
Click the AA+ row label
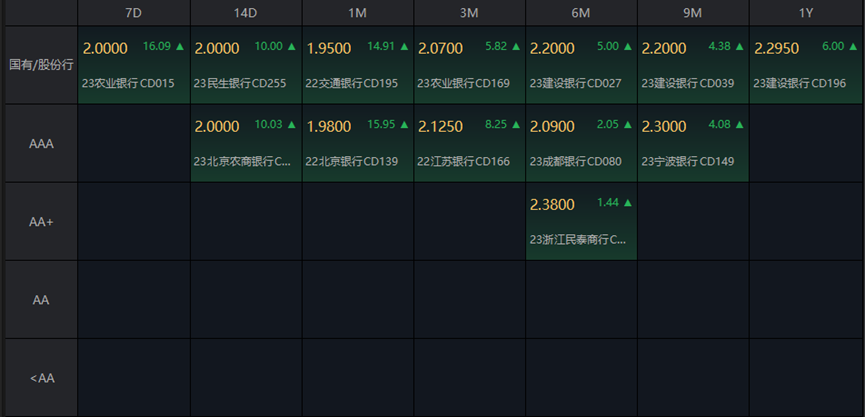[41, 222]
